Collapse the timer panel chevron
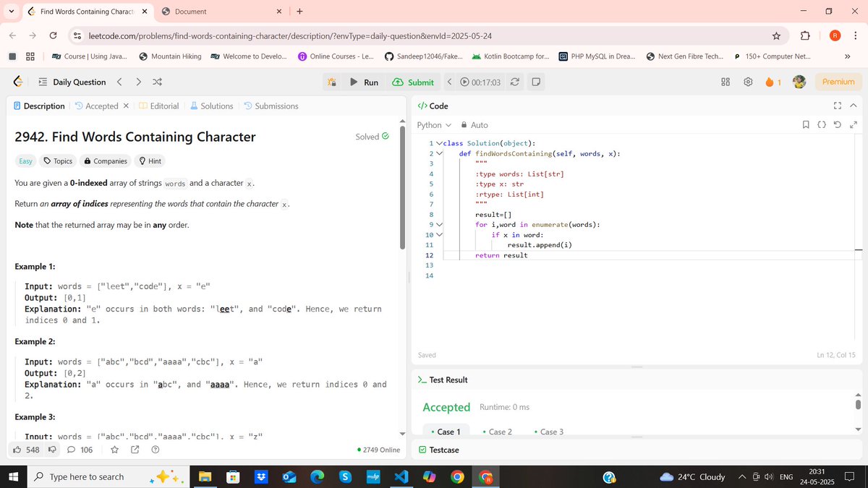Viewport: 868px width, 488px height. tap(449, 82)
